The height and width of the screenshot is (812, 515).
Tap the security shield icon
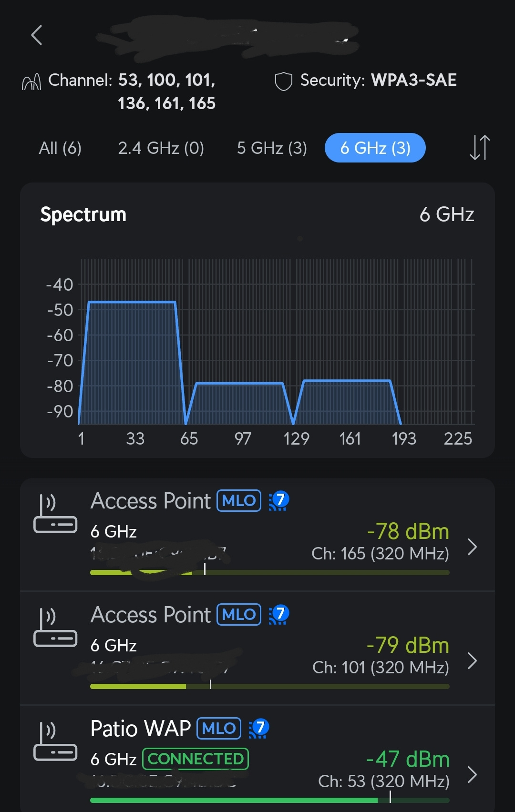tap(283, 81)
